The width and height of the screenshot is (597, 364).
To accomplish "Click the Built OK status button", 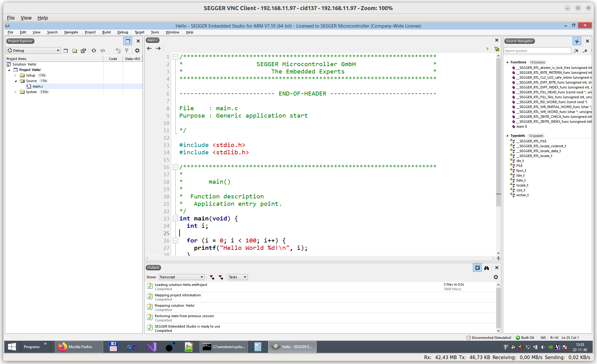I will pos(525,338).
